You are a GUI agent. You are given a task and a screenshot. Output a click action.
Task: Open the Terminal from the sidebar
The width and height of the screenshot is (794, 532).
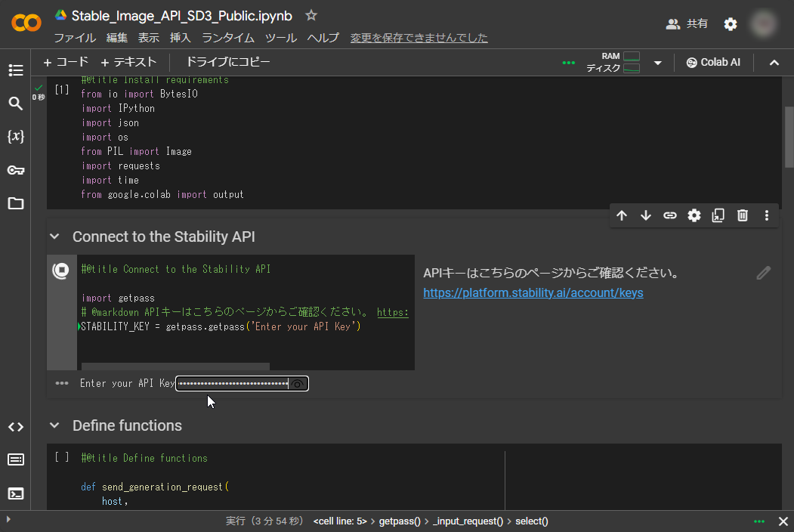coord(15,493)
